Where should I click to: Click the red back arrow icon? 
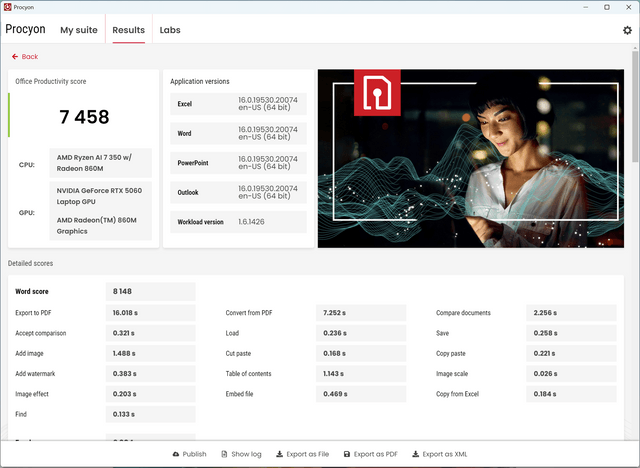click(15, 57)
